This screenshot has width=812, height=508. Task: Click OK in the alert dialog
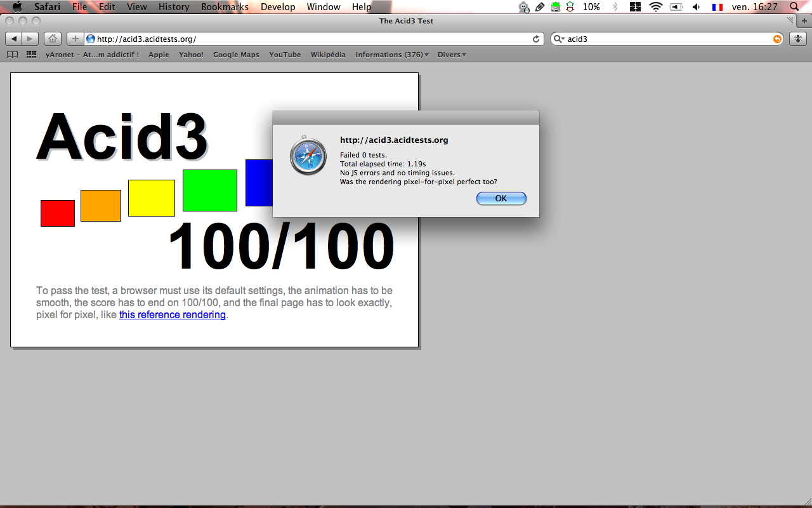coord(501,198)
